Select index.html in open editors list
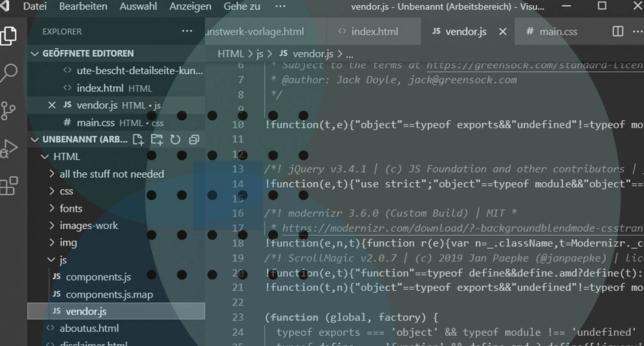Image resolution: width=644 pixels, height=346 pixels. point(116,88)
